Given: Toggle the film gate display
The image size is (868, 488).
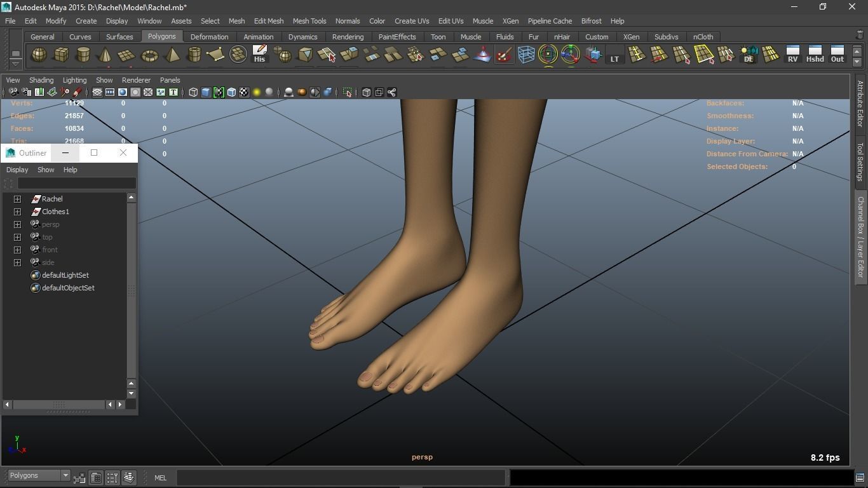Looking at the screenshot, I should tap(110, 92).
